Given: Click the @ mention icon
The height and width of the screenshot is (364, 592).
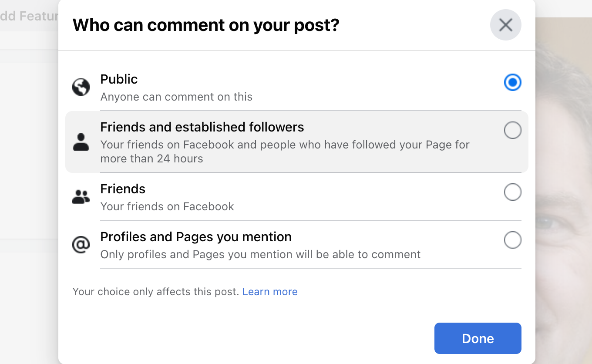Looking at the screenshot, I should click(81, 244).
